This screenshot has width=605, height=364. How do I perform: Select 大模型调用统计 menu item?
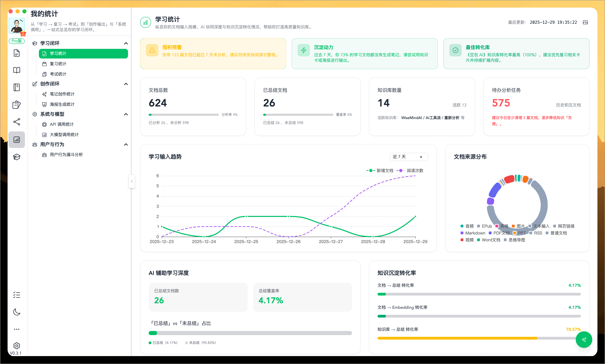[x=64, y=135]
